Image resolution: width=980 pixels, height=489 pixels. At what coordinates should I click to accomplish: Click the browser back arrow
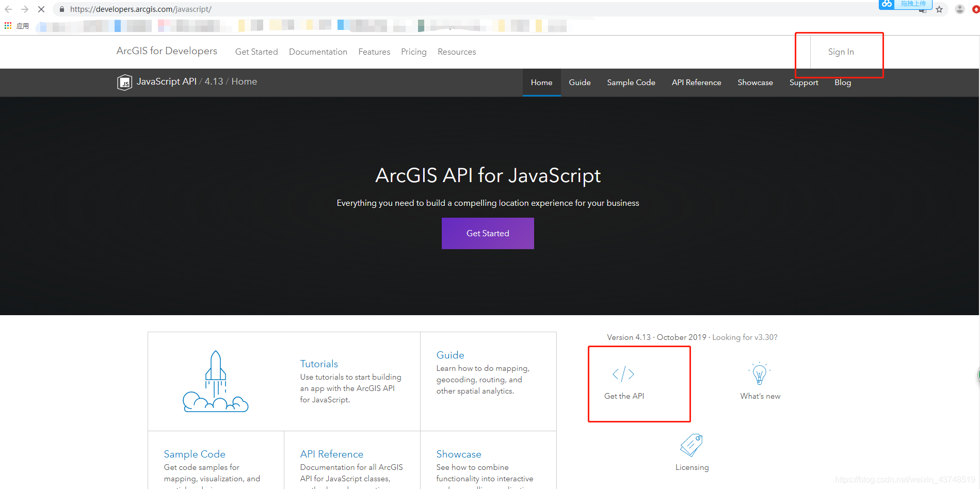click(x=8, y=9)
